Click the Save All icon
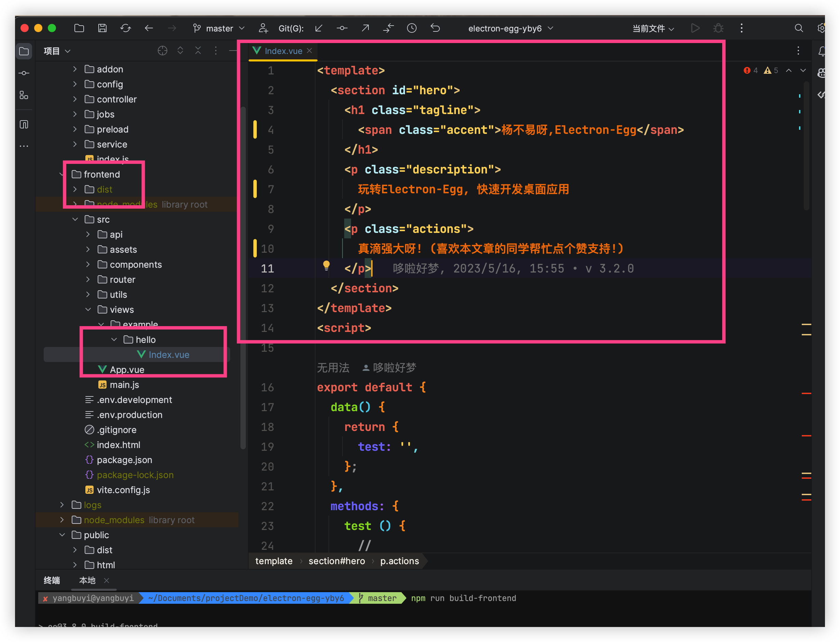Viewport: 840px width, 642px height. [102, 28]
